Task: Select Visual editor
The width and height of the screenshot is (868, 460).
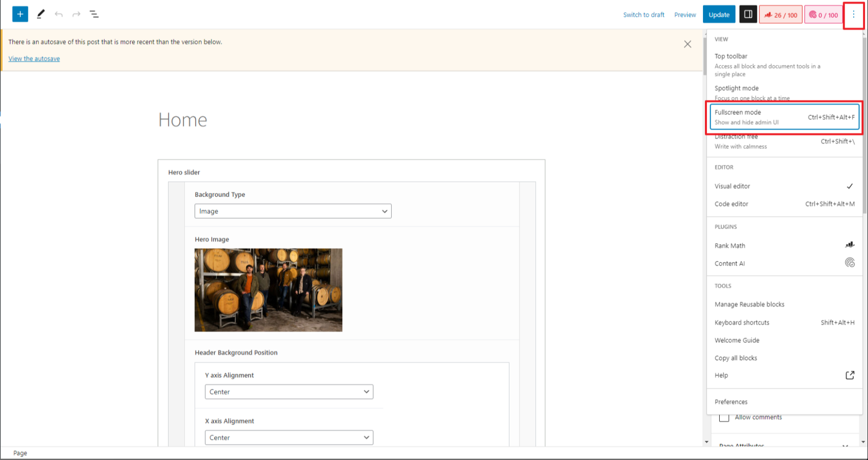Action: click(784, 186)
